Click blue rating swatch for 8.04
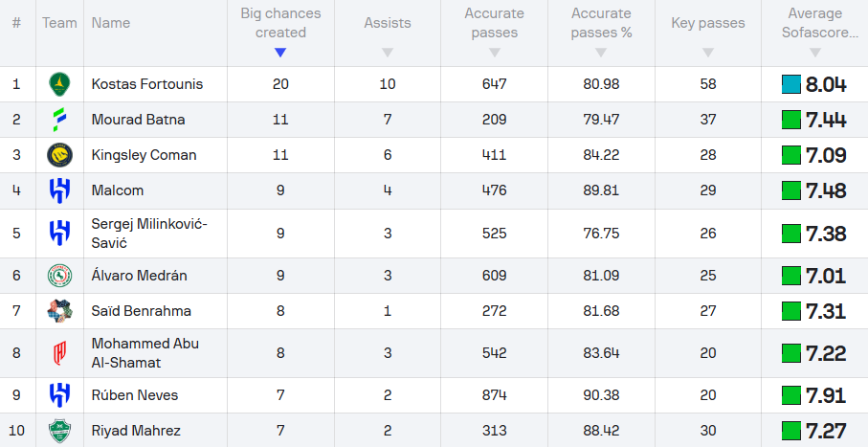The height and width of the screenshot is (447, 868). click(x=791, y=84)
